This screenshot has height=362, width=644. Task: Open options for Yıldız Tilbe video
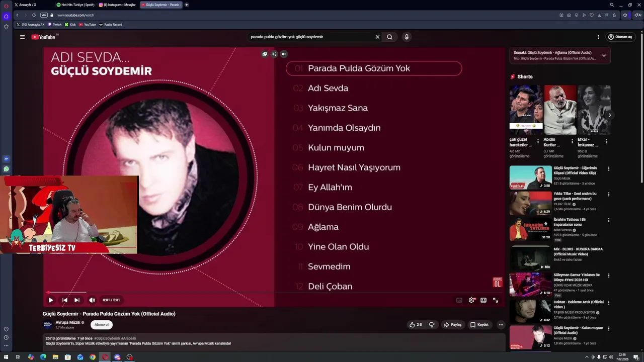[609, 195]
